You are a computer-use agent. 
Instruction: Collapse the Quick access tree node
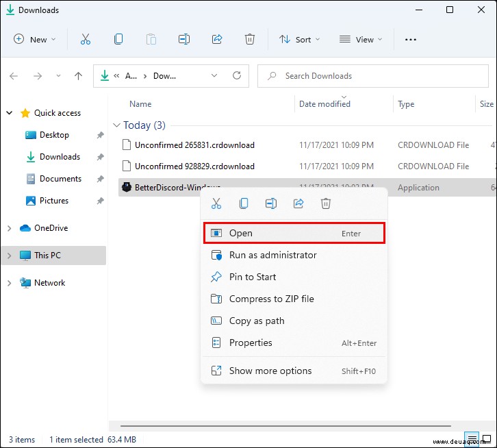tap(10, 112)
